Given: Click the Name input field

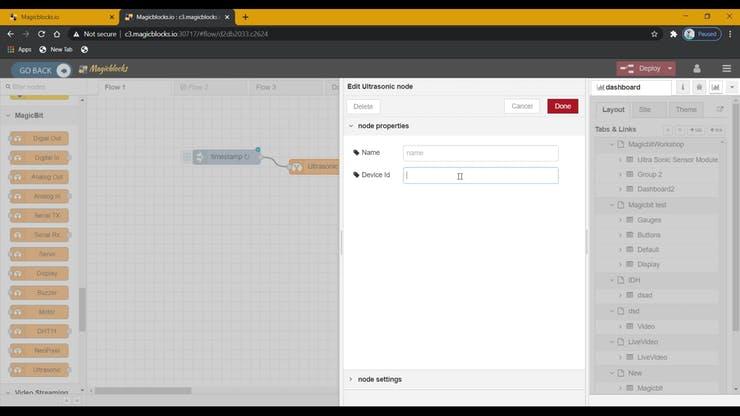Looking at the screenshot, I should tap(480, 153).
